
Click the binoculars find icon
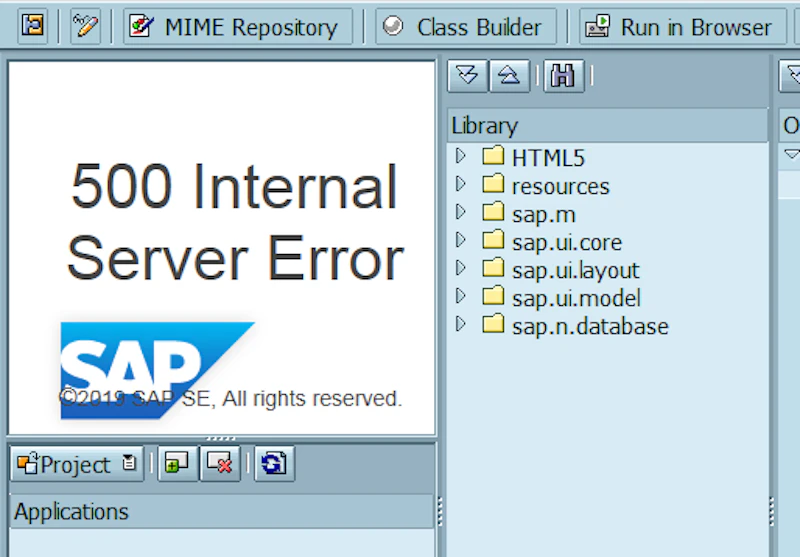(563, 76)
